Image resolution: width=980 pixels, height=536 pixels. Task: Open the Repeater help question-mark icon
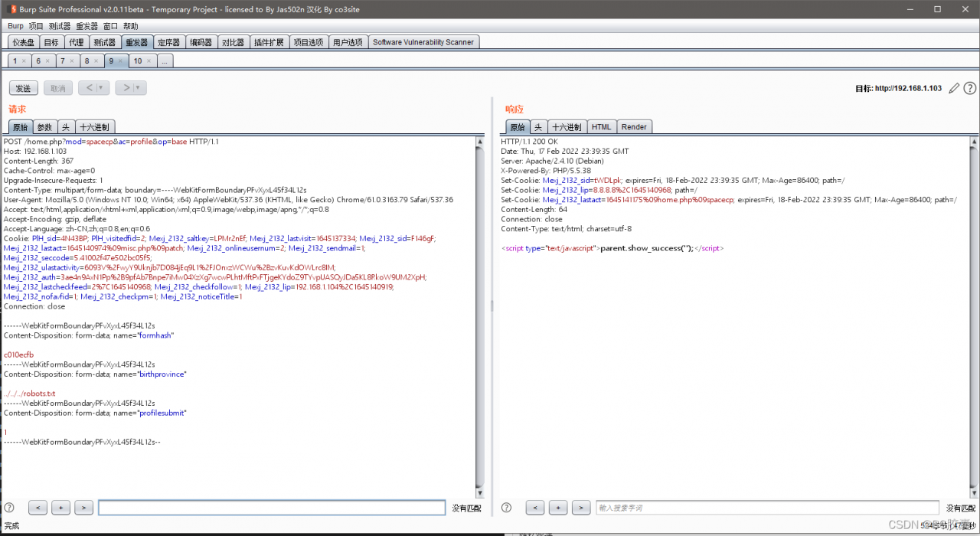click(969, 88)
